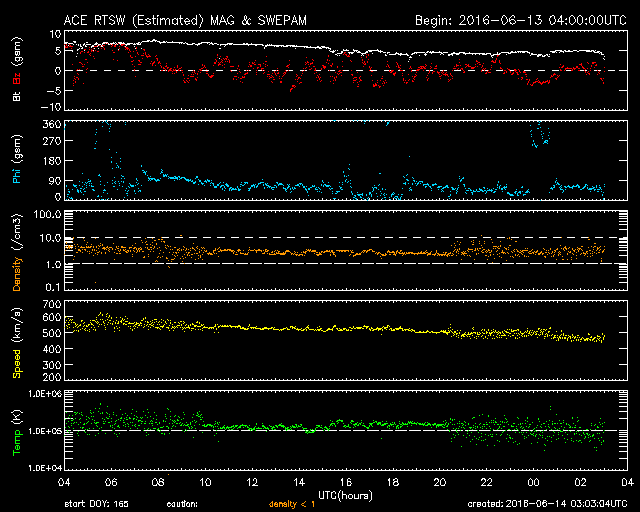Click the red Bz axis label
Viewport: 640px width, 512px height.
point(17,77)
